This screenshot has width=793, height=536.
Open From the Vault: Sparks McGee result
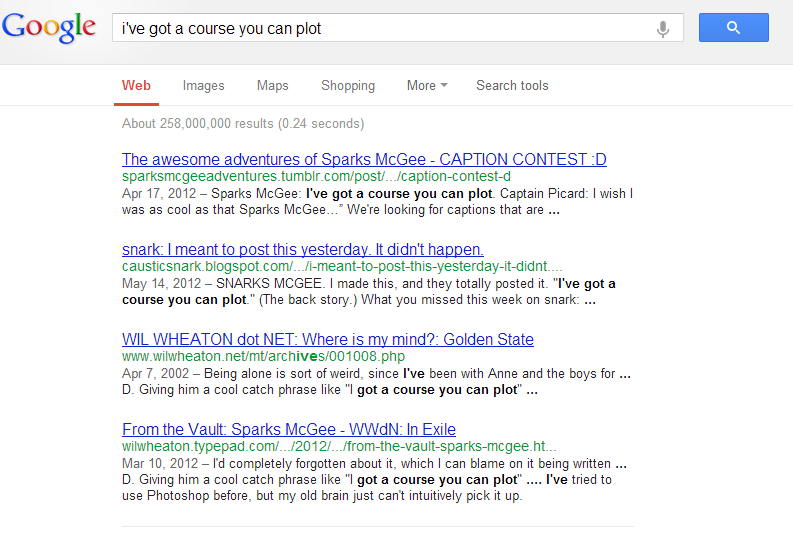(x=289, y=429)
